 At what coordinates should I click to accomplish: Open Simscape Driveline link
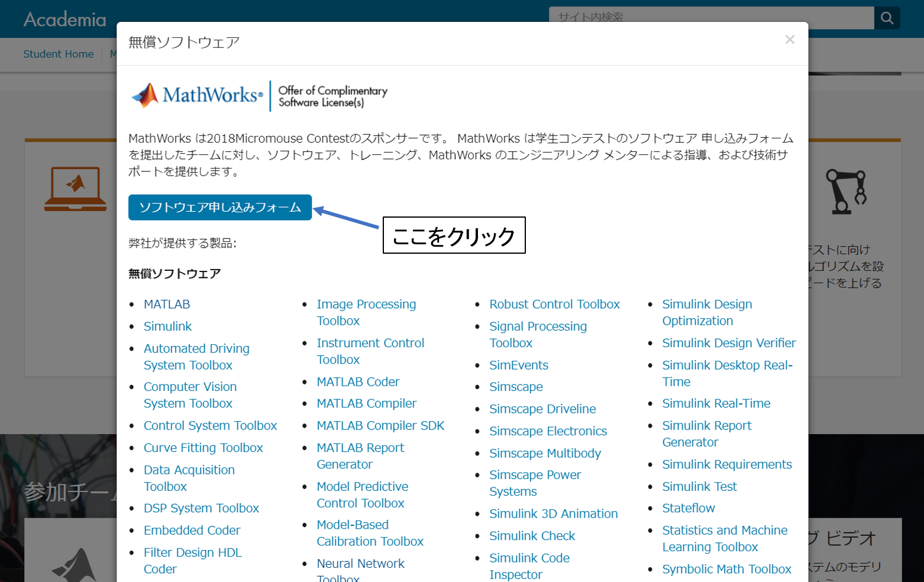pyautogui.click(x=542, y=409)
